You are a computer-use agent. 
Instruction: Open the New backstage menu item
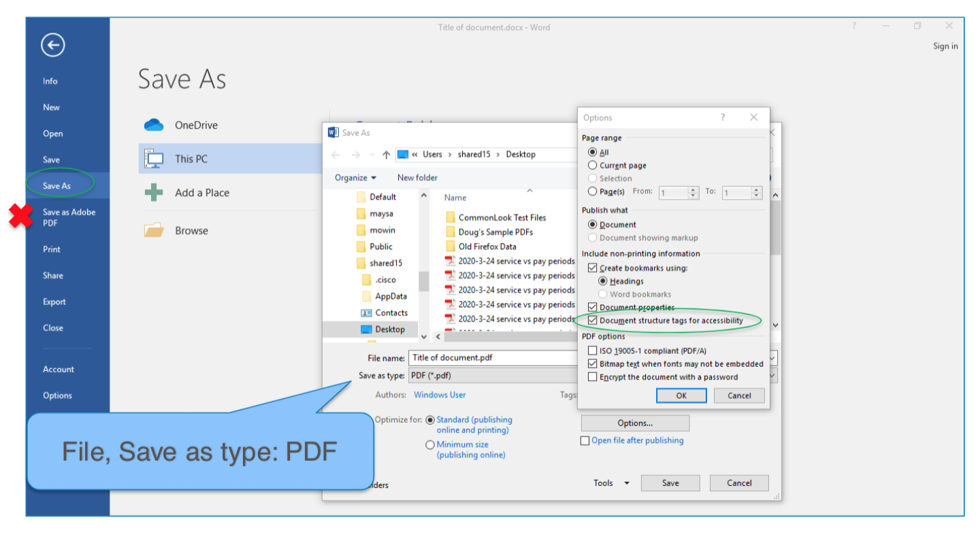point(51,108)
